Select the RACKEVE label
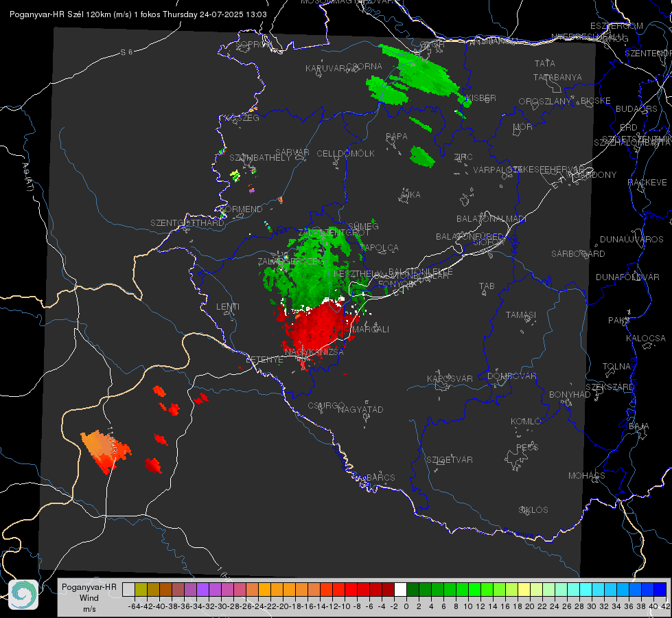The height and width of the screenshot is (618, 672). coord(647,183)
